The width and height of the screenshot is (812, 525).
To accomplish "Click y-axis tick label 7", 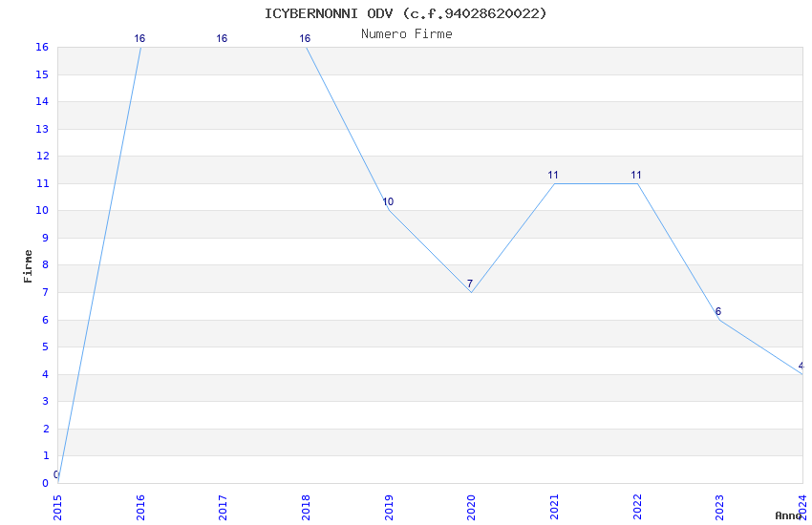I will coord(46,292).
